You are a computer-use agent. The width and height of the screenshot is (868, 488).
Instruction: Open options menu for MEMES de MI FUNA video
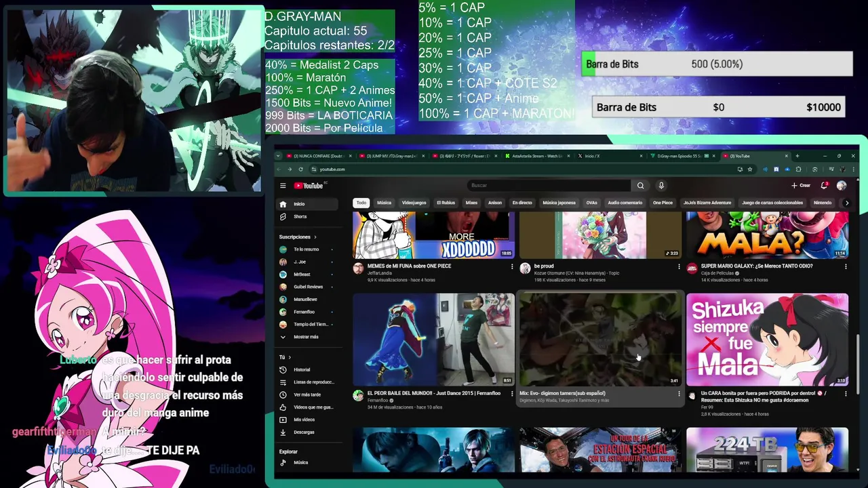click(512, 266)
